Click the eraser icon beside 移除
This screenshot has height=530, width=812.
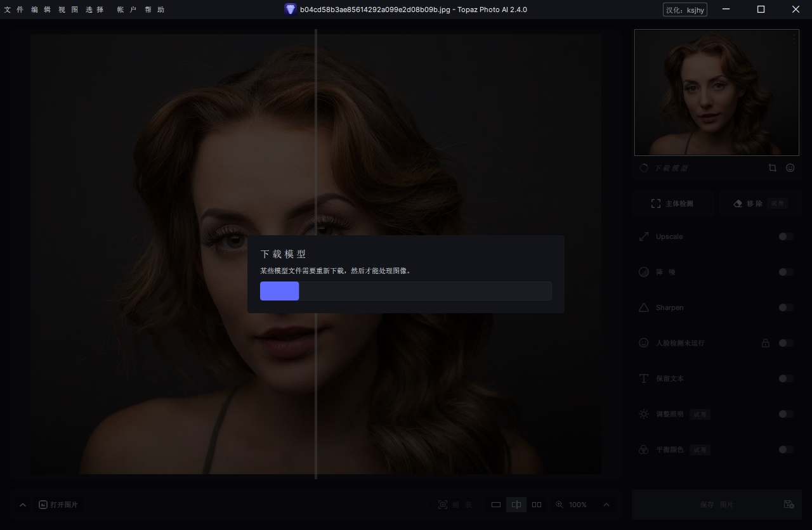[x=738, y=204]
